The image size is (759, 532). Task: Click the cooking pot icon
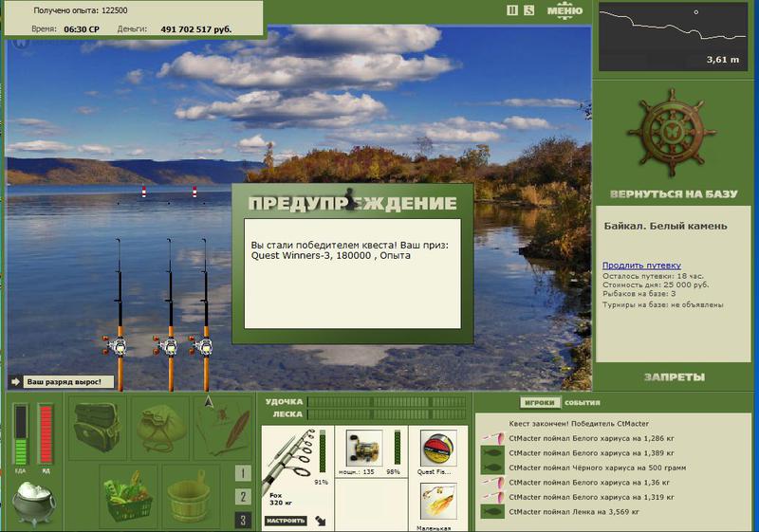tap(33, 503)
